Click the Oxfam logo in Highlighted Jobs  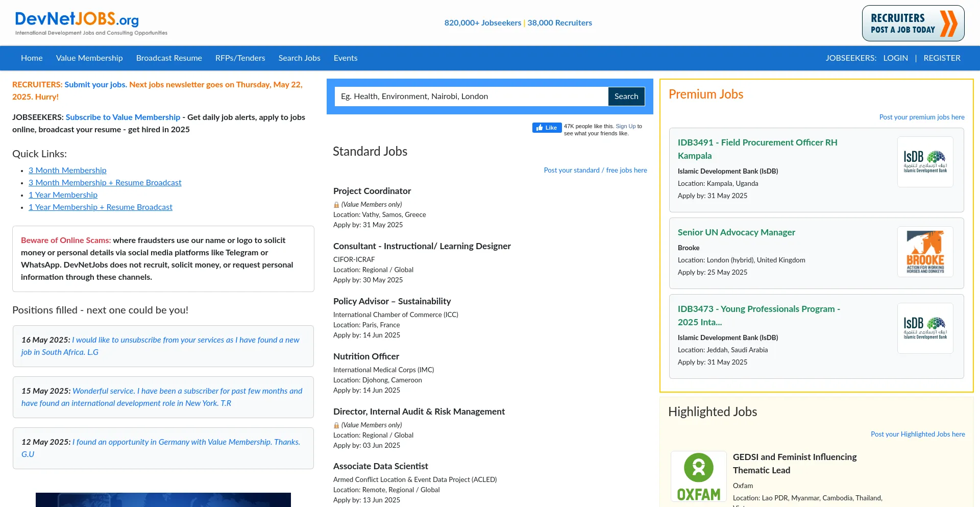[698, 476]
